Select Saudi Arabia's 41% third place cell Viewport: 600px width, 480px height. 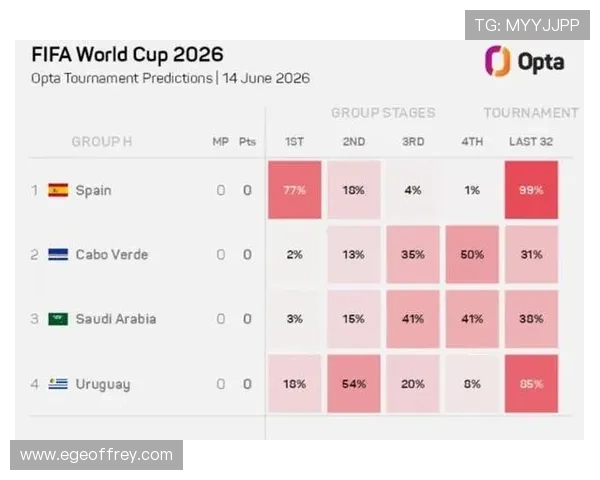point(413,319)
